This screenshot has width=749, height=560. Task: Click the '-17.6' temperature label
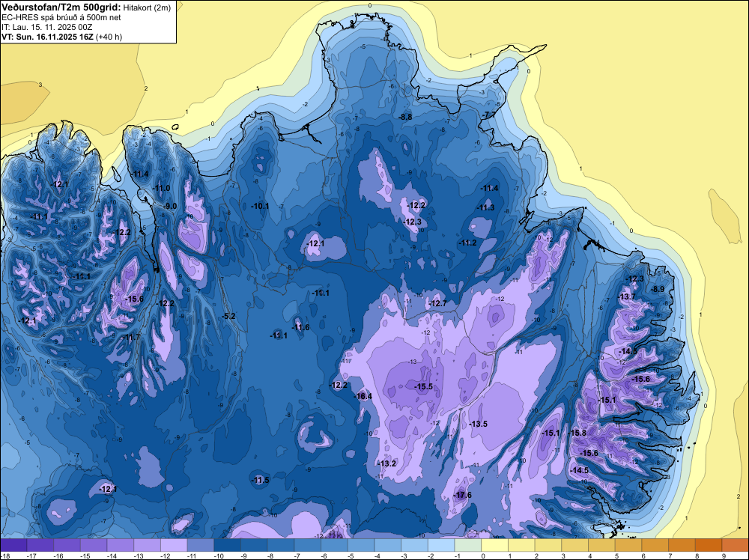click(x=462, y=495)
